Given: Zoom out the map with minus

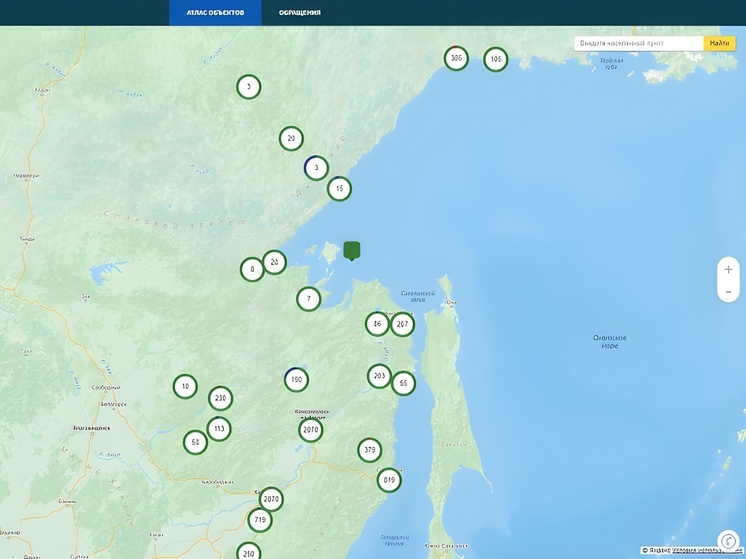Looking at the screenshot, I should [728, 292].
